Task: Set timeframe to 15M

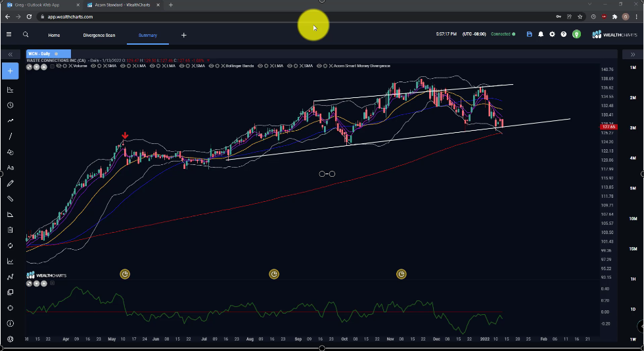Action: pyautogui.click(x=633, y=248)
